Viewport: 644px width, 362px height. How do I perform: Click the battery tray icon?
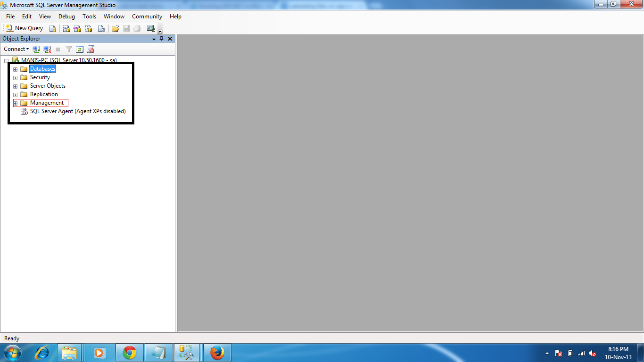click(570, 353)
